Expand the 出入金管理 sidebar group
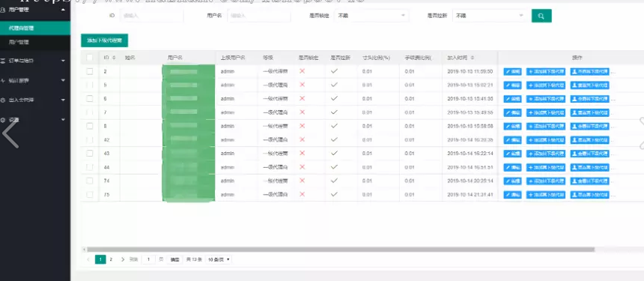Image resolution: width=644 pixels, height=281 pixels. (x=35, y=100)
